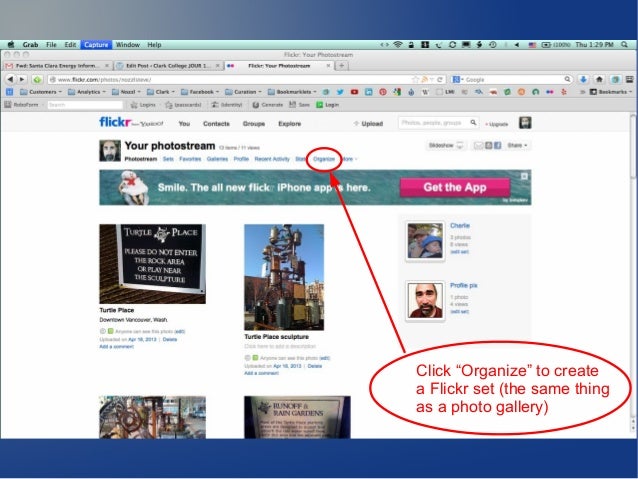Image resolution: width=638 pixels, height=479 pixels.
Task: Click the RoboForm Logins button
Action: [143, 105]
